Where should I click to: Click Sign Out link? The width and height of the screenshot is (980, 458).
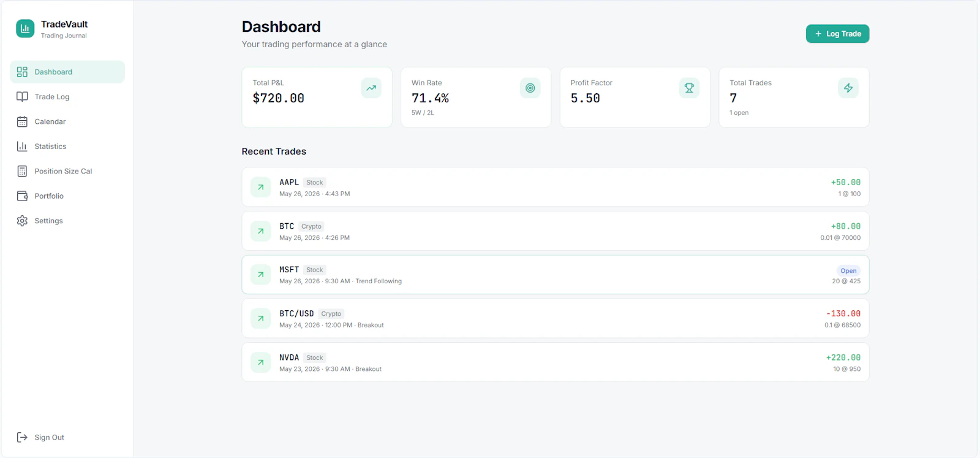pos(67,437)
